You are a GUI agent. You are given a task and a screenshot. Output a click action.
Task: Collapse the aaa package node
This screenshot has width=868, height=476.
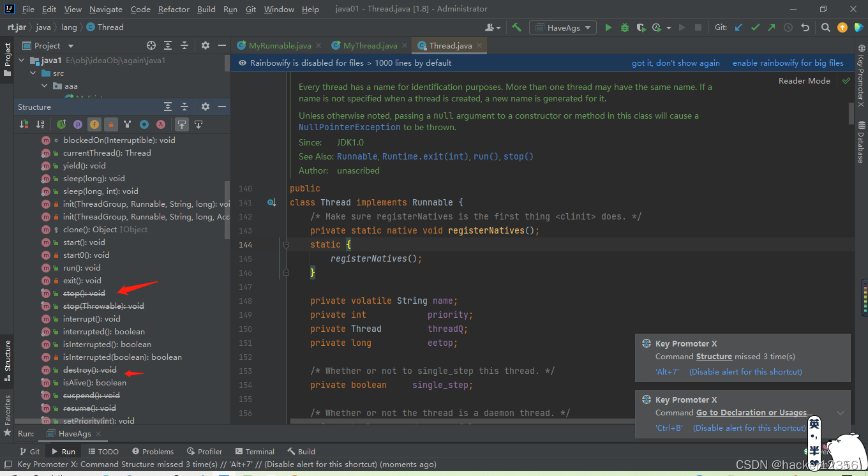click(44, 86)
